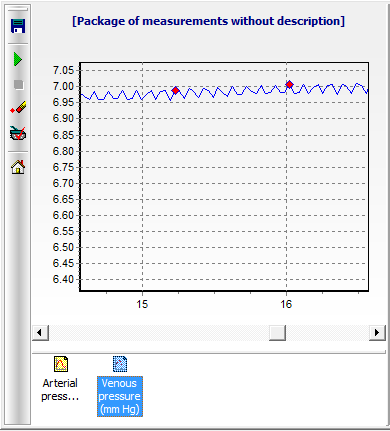The height and width of the screenshot is (431, 390).
Task: Select the eraser clear-points tool
Action: (x=18, y=107)
